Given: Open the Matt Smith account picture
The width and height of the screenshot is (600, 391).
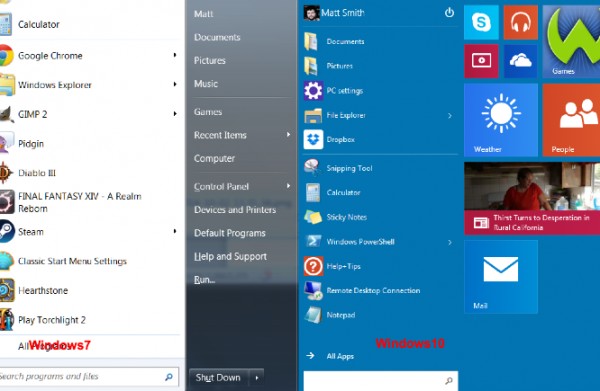Looking at the screenshot, I should click(311, 13).
